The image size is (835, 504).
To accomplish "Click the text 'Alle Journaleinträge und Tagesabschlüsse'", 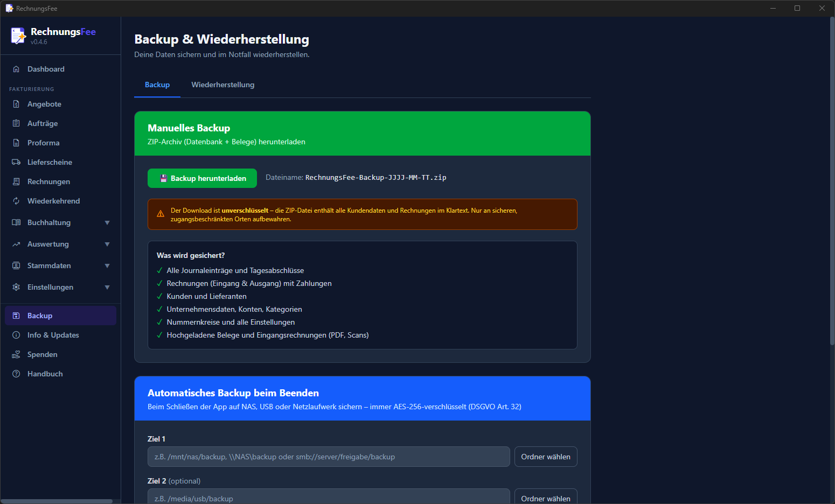I will click(x=235, y=270).
